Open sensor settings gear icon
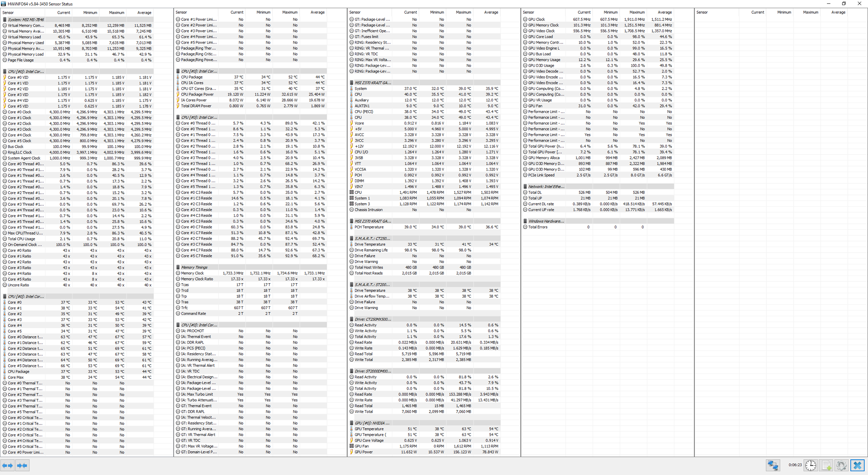Screen dimensions: 868x475 [x=841, y=465]
